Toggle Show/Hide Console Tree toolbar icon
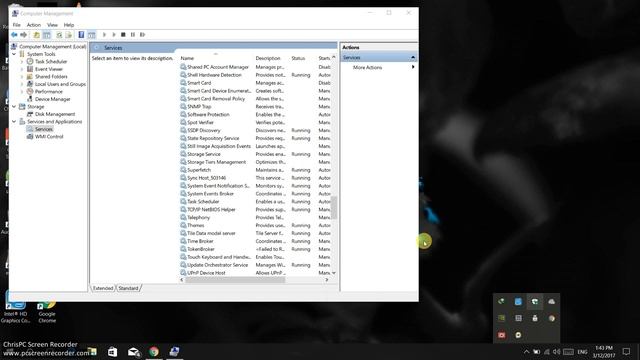 point(47,35)
